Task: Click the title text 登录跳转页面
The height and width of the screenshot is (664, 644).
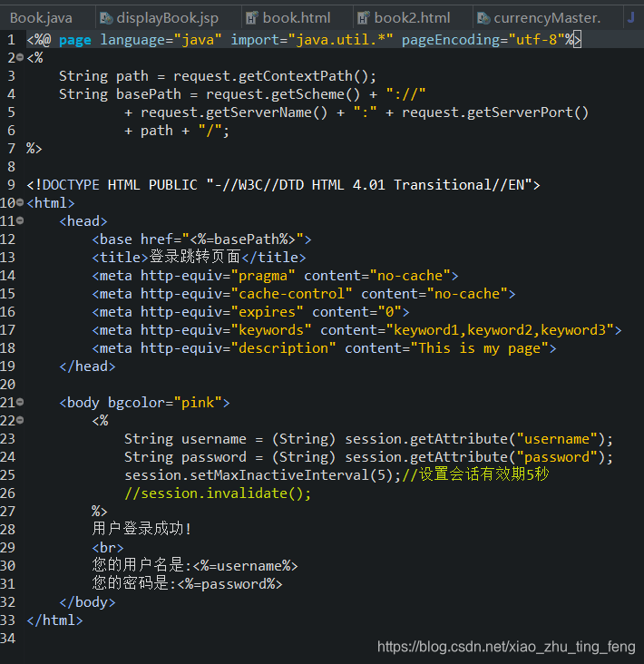Action: 195,257
